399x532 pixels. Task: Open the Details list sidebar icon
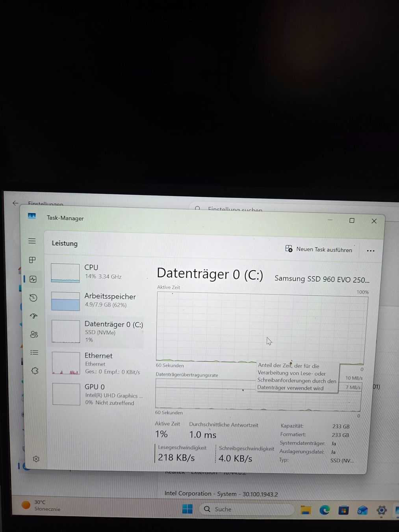tap(35, 353)
